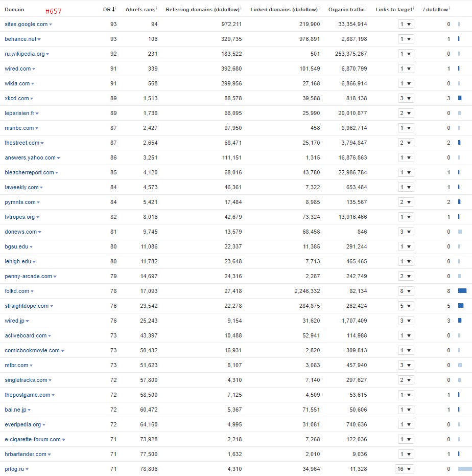Image resolution: width=472 pixels, height=476 pixels.
Task: Open leparisien.fr domain link
Action: pyautogui.click(x=19, y=113)
